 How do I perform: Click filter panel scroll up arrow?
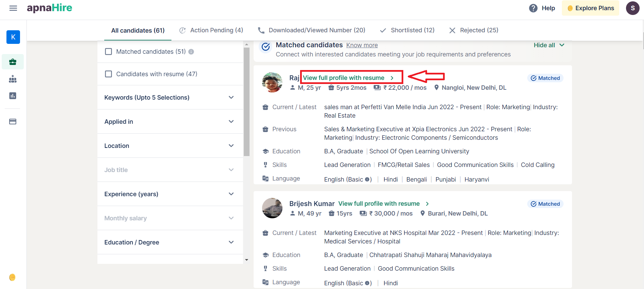tap(246, 44)
